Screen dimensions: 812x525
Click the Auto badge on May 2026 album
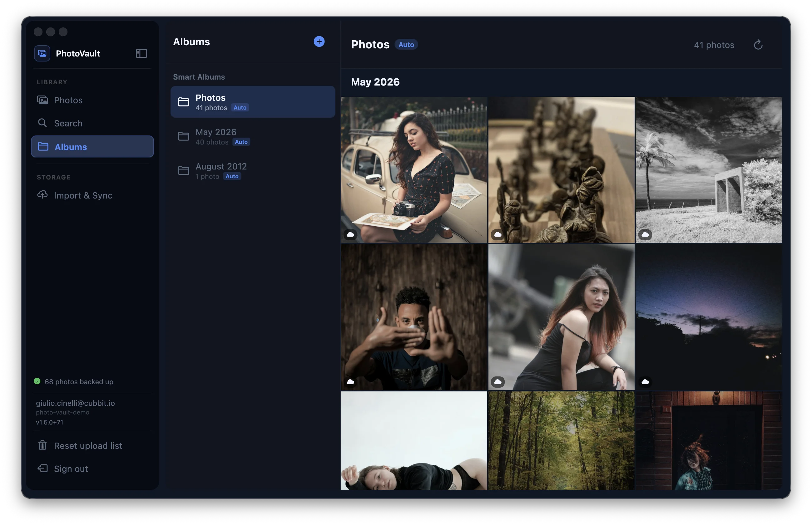click(x=241, y=142)
